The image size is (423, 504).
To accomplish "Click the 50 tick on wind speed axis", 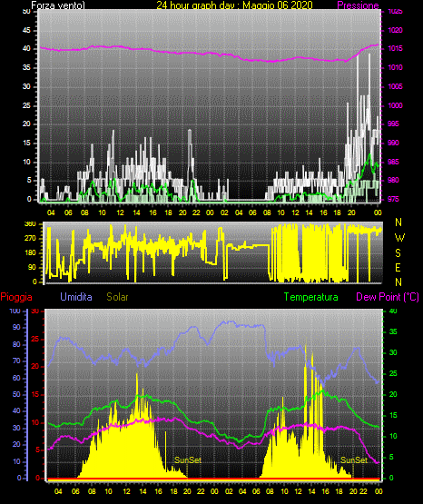I will [x=26, y=12].
